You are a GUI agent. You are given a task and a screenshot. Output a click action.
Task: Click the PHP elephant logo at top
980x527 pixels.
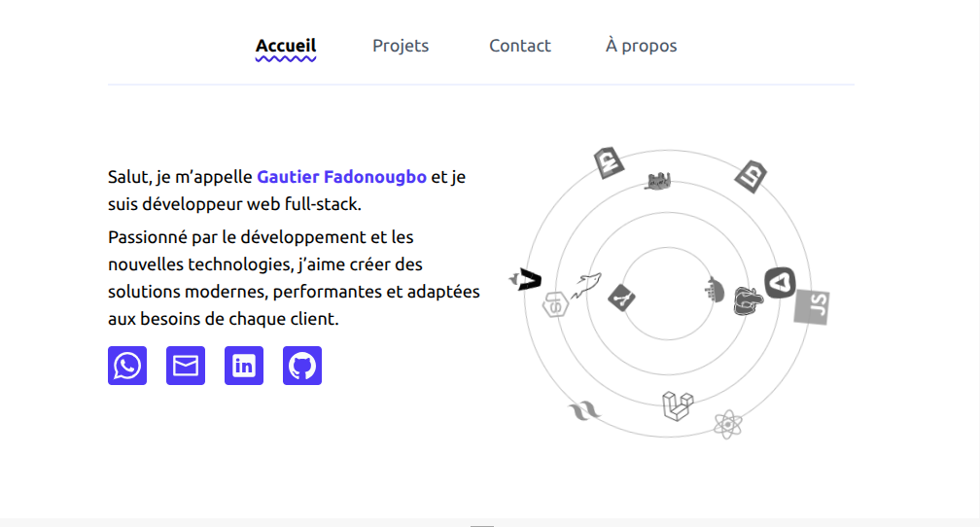(658, 181)
